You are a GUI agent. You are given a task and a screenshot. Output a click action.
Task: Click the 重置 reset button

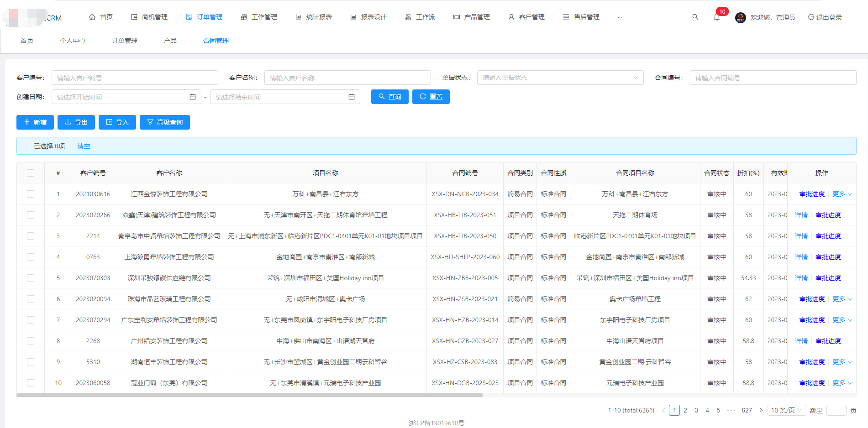point(431,97)
